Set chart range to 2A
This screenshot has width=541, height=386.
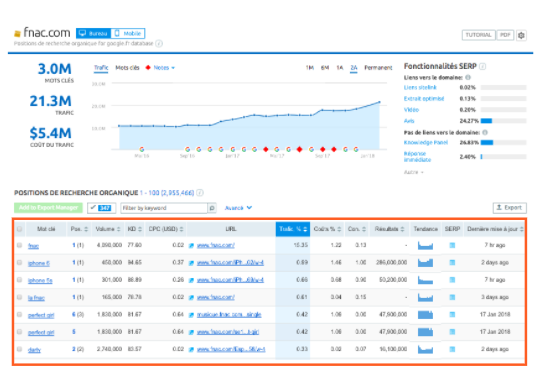pyautogui.click(x=354, y=68)
